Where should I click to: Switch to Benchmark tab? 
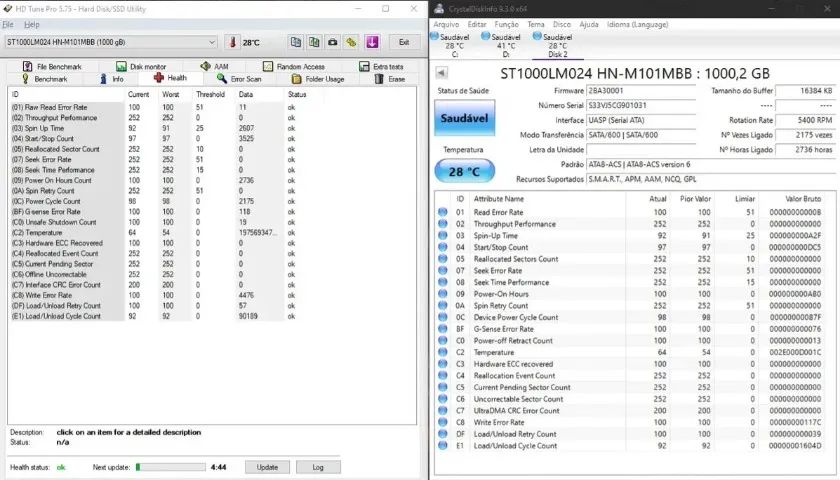pyautogui.click(x=44, y=79)
